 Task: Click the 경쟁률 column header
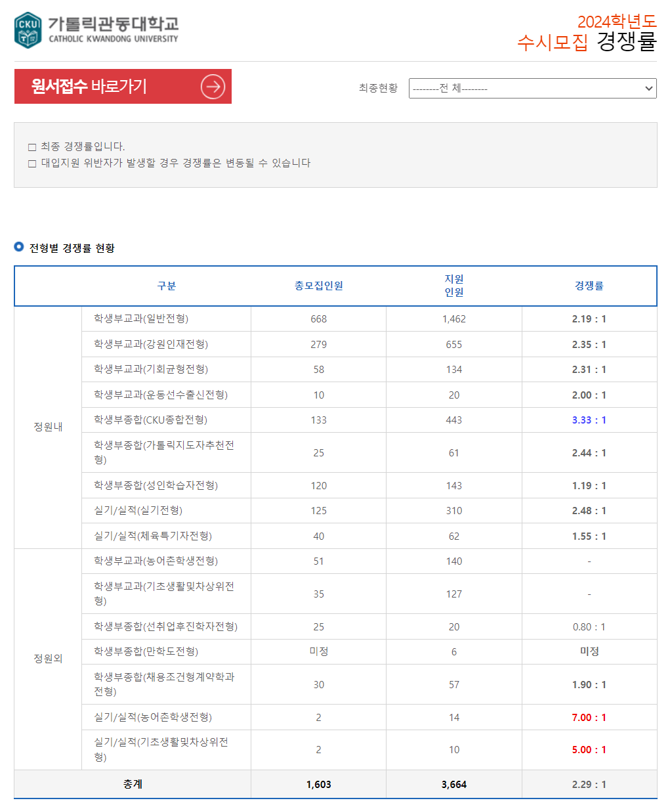[x=589, y=286]
